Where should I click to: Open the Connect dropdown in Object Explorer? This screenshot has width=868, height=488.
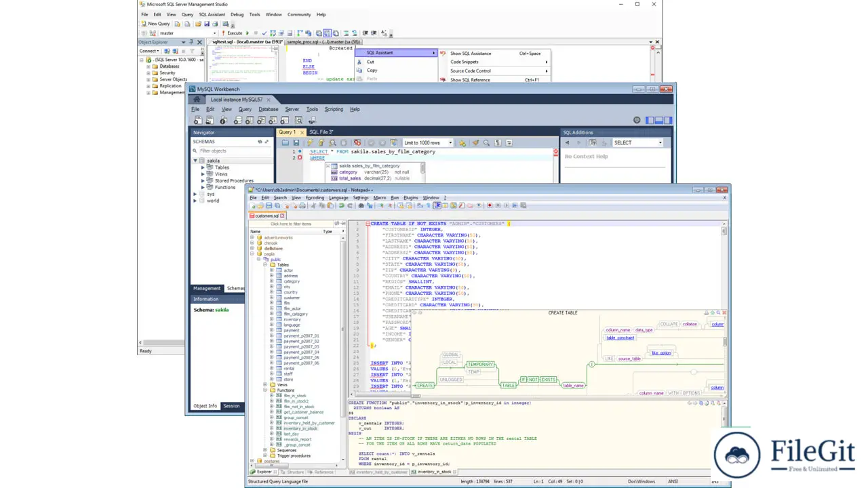click(150, 51)
